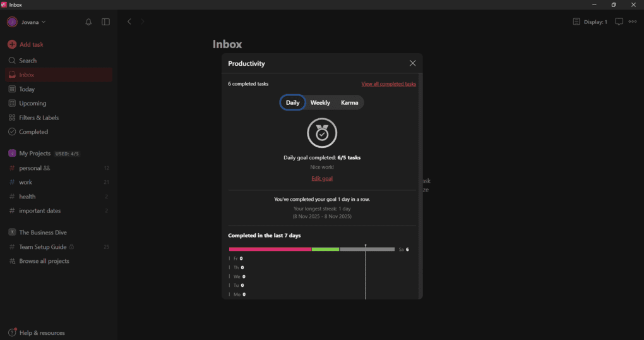Click the Display: 1 view button
The image size is (644, 340).
click(590, 21)
